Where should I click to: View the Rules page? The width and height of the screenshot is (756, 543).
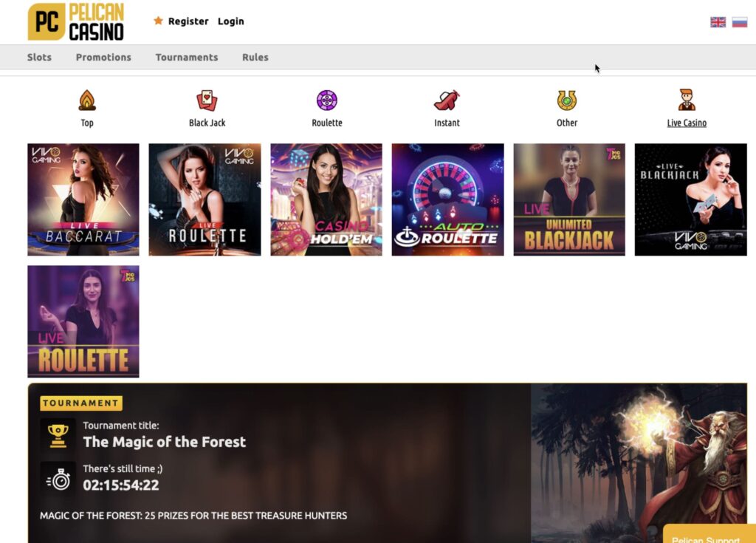tap(255, 57)
